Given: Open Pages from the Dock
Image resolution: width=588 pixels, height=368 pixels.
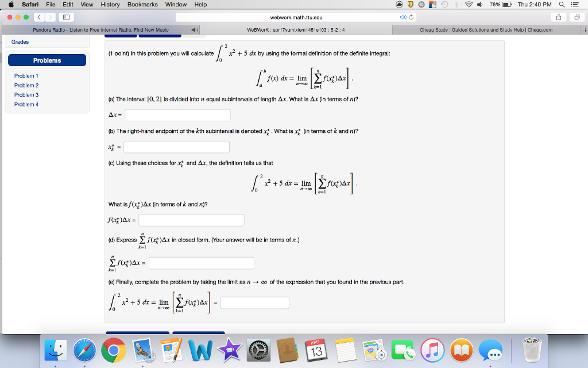Looking at the screenshot, I should [171, 350].
